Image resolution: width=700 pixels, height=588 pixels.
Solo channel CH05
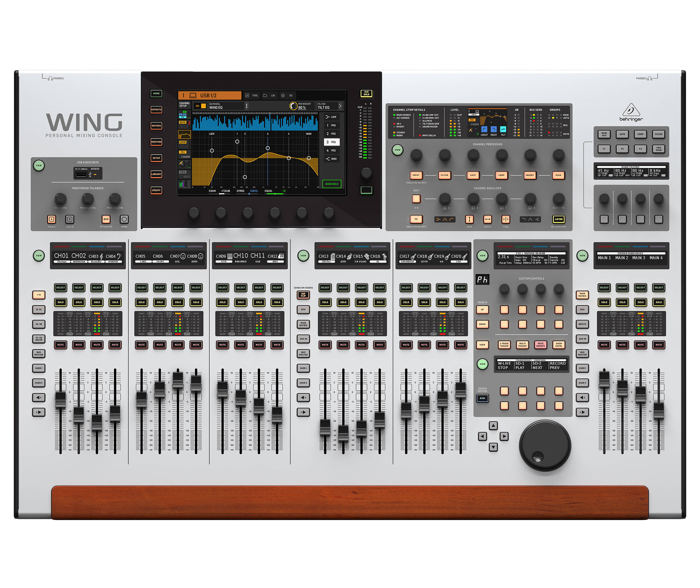click(x=142, y=302)
